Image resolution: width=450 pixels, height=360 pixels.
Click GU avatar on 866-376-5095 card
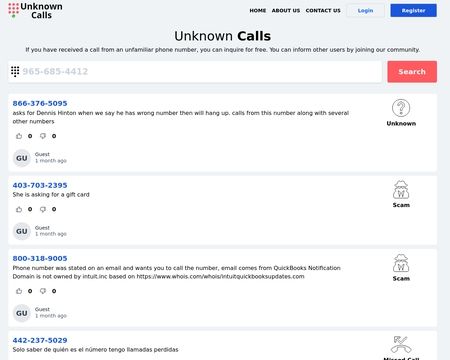(22, 158)
